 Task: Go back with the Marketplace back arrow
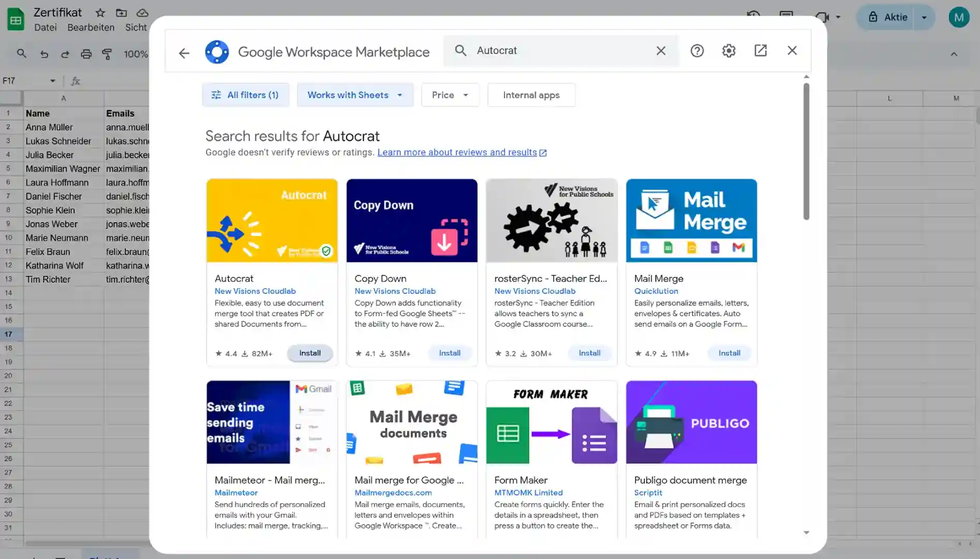[184, 53]
